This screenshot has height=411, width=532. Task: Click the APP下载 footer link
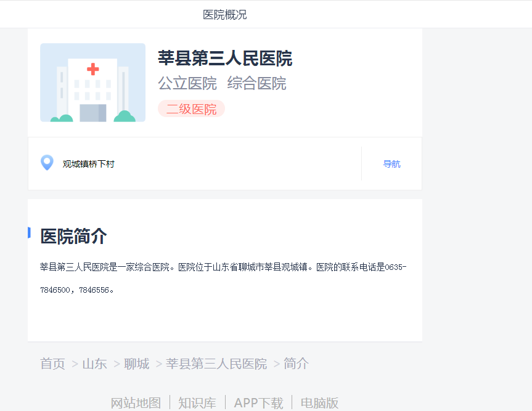point(258,403)
